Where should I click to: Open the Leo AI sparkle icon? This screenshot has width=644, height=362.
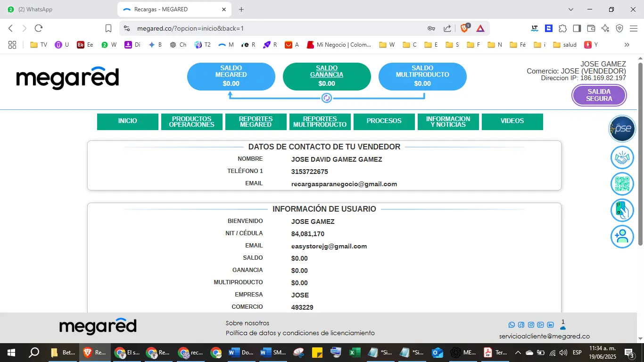[605, 28]
